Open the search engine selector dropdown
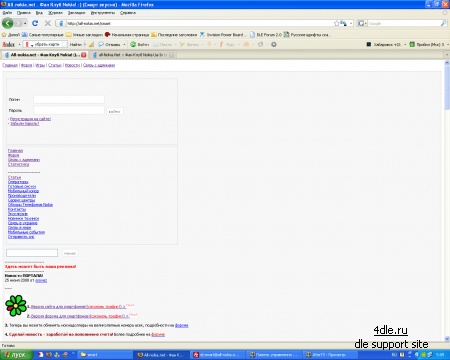 tap(362, 23)
